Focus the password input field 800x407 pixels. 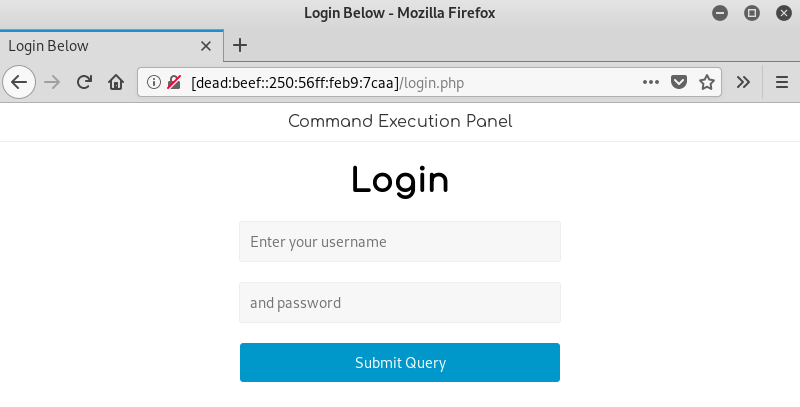pyautogui.click(x=400, y=303)
